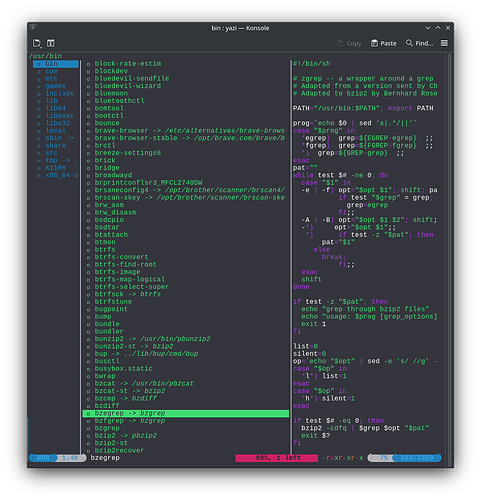Click the /usr/bin path header
The height and width of the screenshot is (500, 481).
tap(45, 56)
